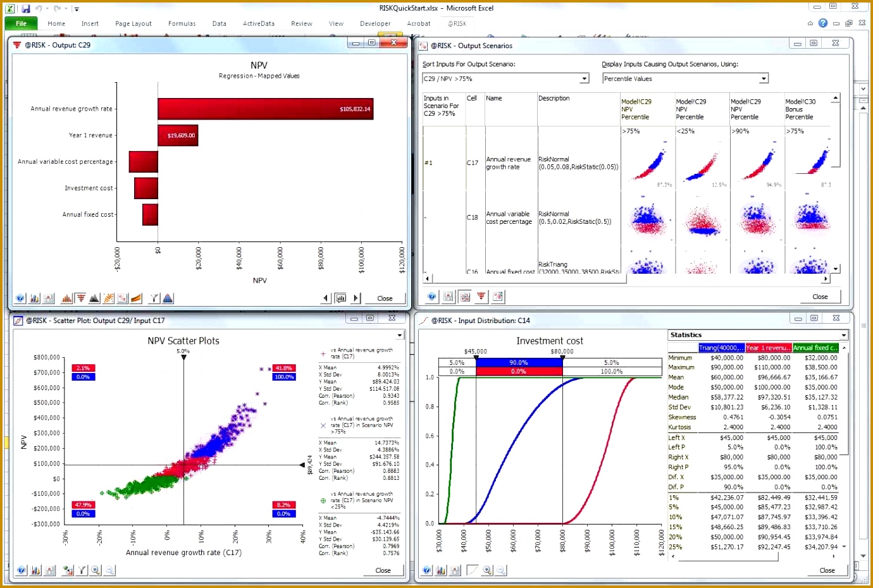
Task: Click scenarios table horizontal scrollbar right arrow
Action: 826,279
